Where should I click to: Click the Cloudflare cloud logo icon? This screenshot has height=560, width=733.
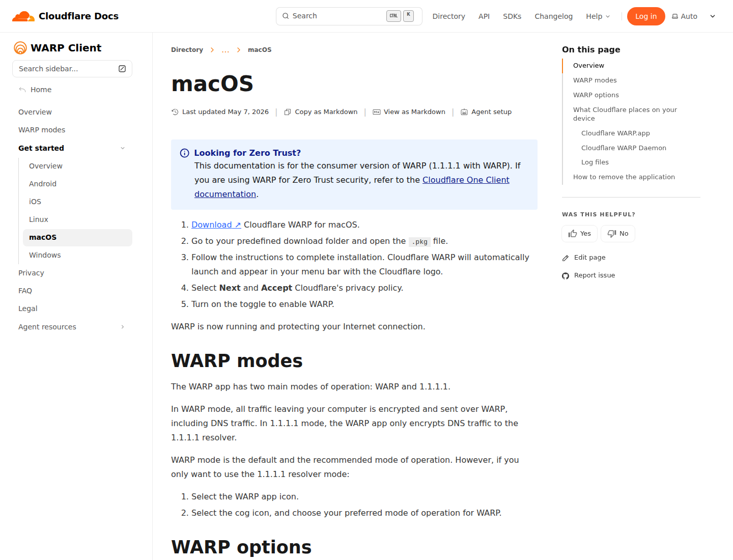(x=23, y=16)
